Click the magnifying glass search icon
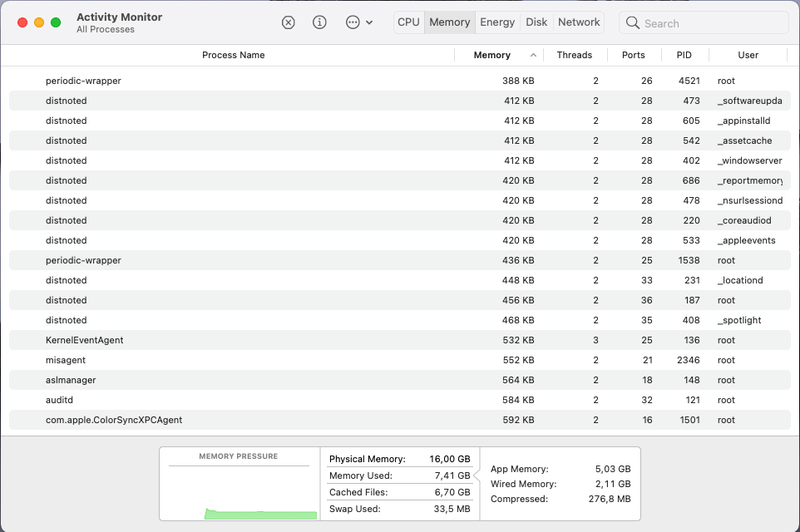The width and height of the screenshot is (800, 532). tap(633, 23)
